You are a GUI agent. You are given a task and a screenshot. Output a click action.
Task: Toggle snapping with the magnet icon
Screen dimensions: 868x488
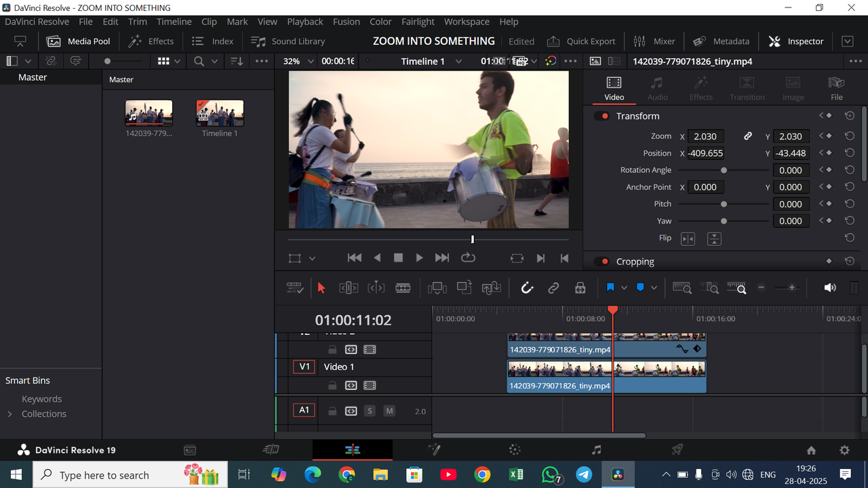[527, 287]
